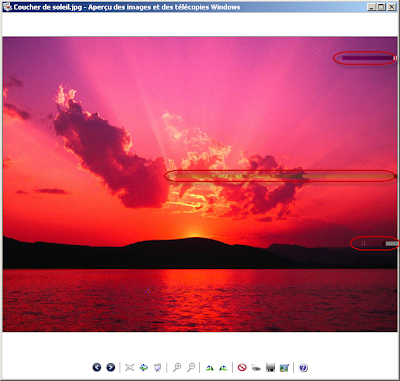The width and height of the screenshot is (400, 381).
Task: Click the 'Coucher de soleil.jpg' title text
Action: pyautogui.click(x=48, y=7)
